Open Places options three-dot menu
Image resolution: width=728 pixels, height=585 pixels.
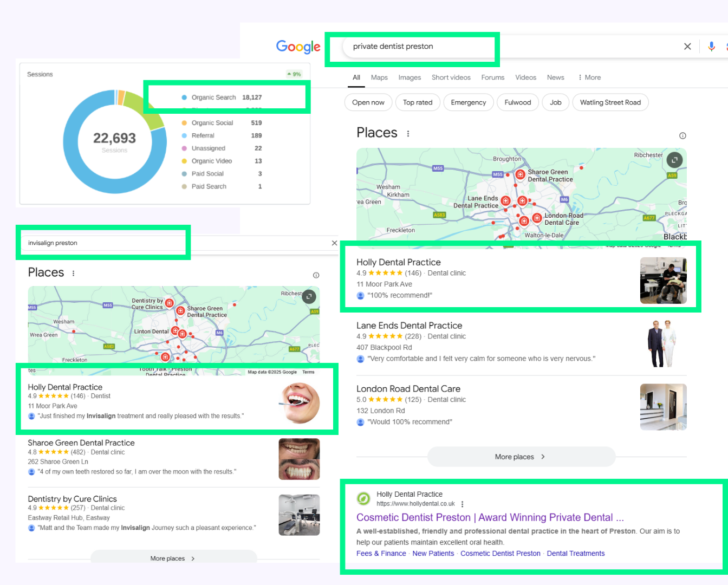pyautogui.click(x=408, y=134)
